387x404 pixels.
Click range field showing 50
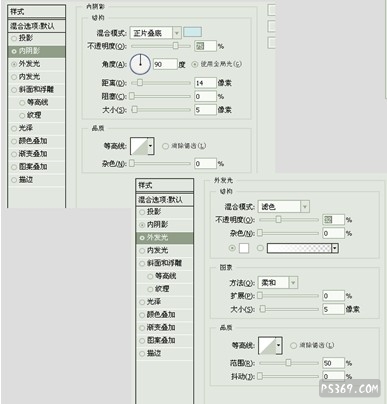click(x=333, y=363)
